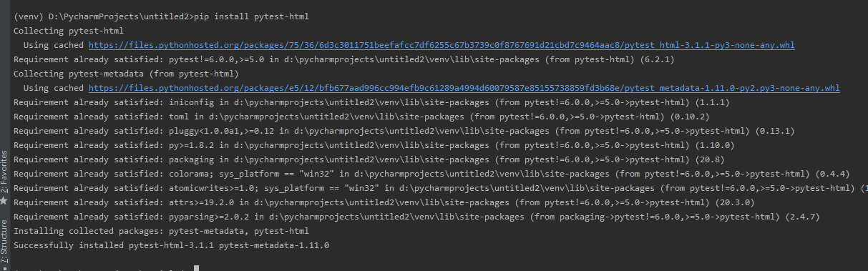Viewport: 868px width, 271px height.
Task: Click the 'Collecting pytest-html' output line
Action: click(69, 31)
